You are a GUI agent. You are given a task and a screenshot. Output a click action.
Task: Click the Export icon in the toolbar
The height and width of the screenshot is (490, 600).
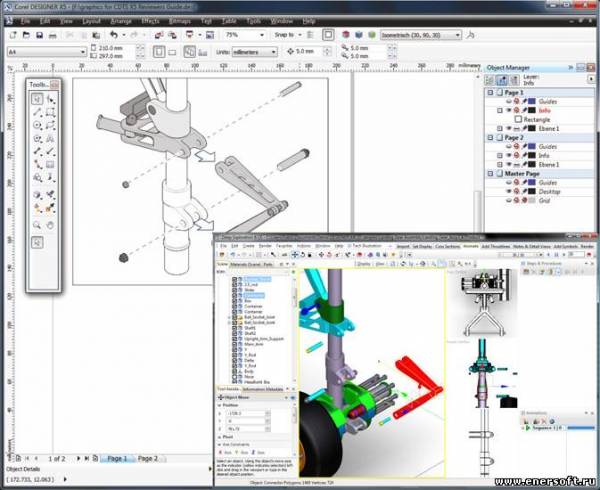[x=173, y=35]
